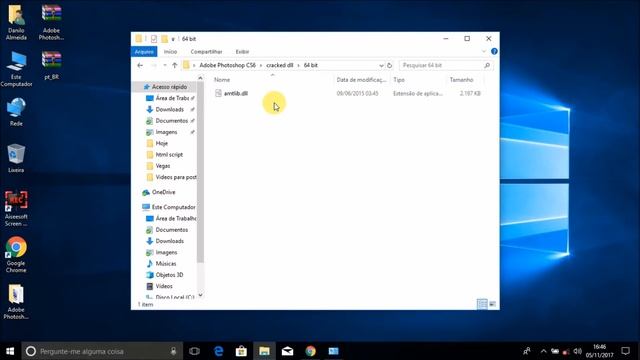Switch to details view icon
The width and height of the screenshot is (640, 360).
pos(482,304)
